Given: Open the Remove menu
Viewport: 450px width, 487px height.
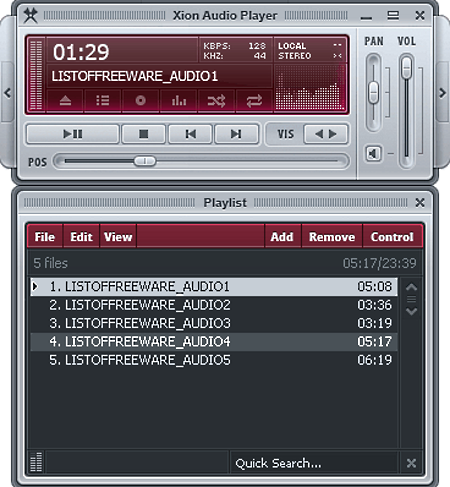Looking at the screenshot, I should point(332,237).
